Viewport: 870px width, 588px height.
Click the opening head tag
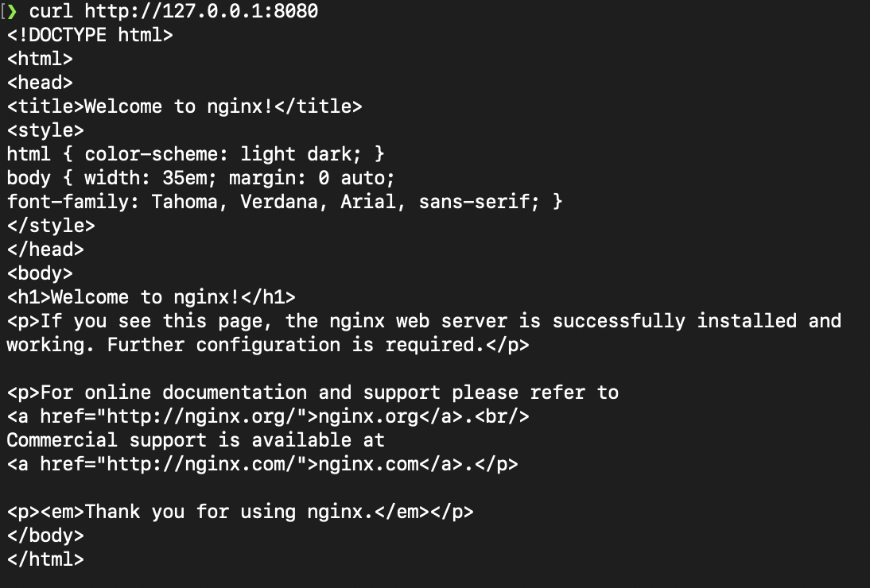tap(40, 83)
